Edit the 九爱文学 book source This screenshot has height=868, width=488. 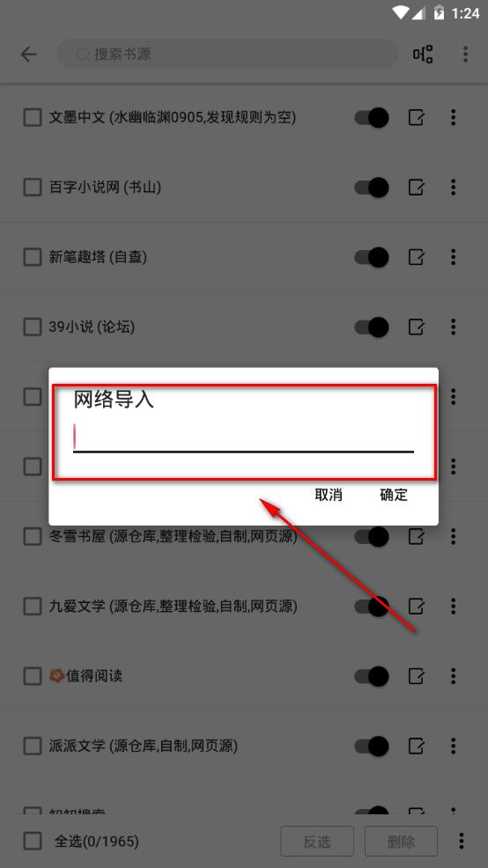click(x=416, y=607)
